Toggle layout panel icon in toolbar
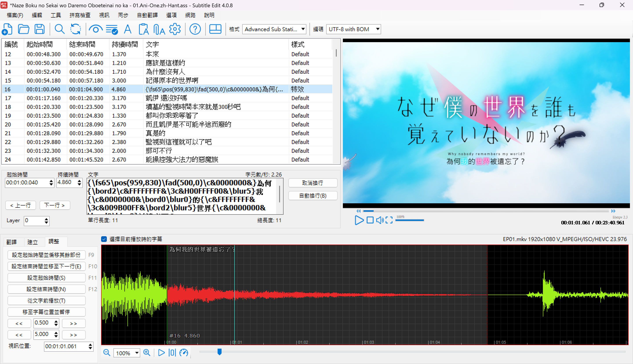 (x=215, y=29)
